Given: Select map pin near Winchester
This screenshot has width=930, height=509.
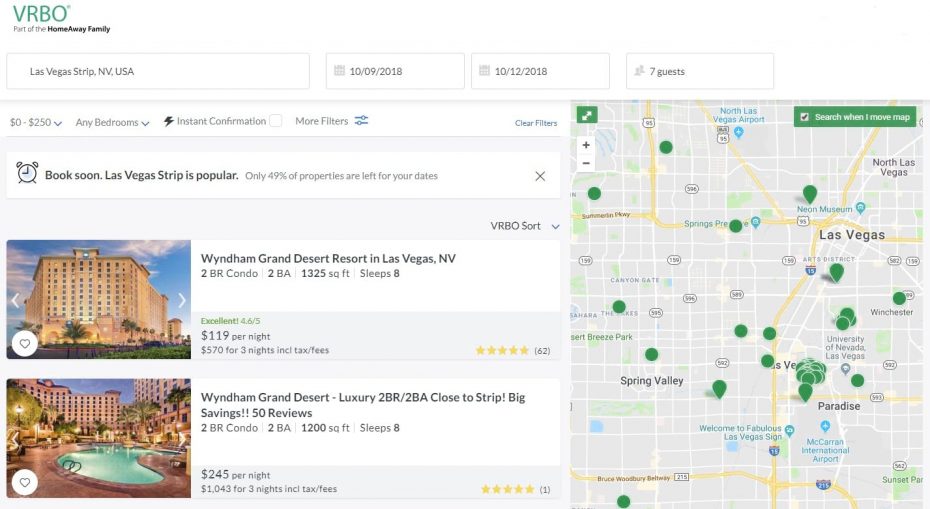Looking at the screenshot, I should tap(899, 298).
